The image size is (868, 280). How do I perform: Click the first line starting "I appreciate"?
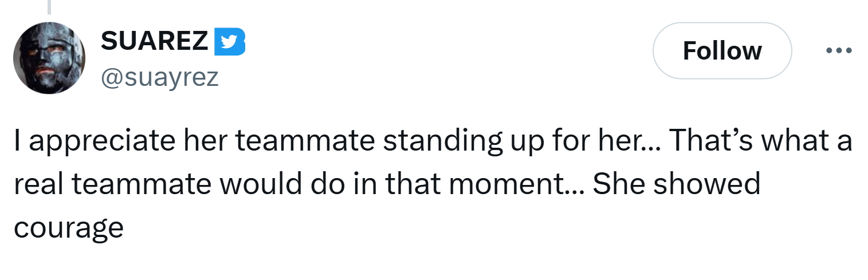[433, 141]
